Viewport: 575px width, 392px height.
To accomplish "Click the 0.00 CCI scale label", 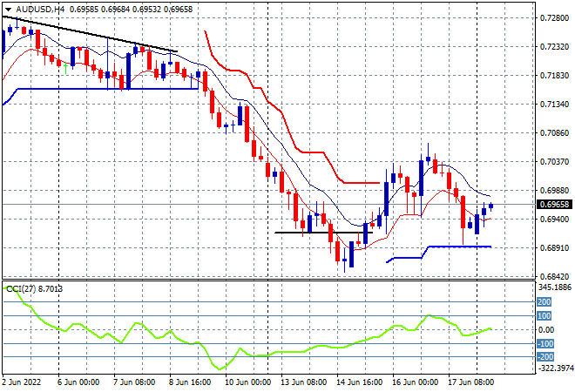I will tap(546, 329).
